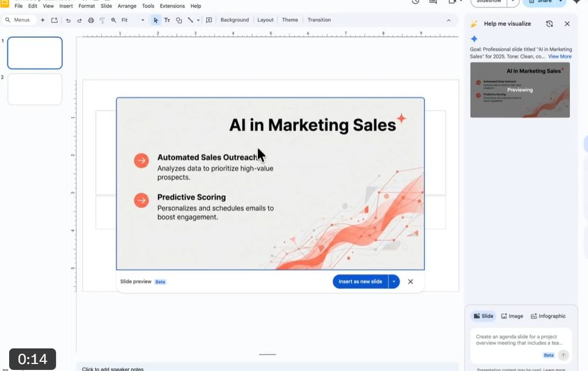
Task: Select the Shape tool in the toolbar
Action: 179,20
